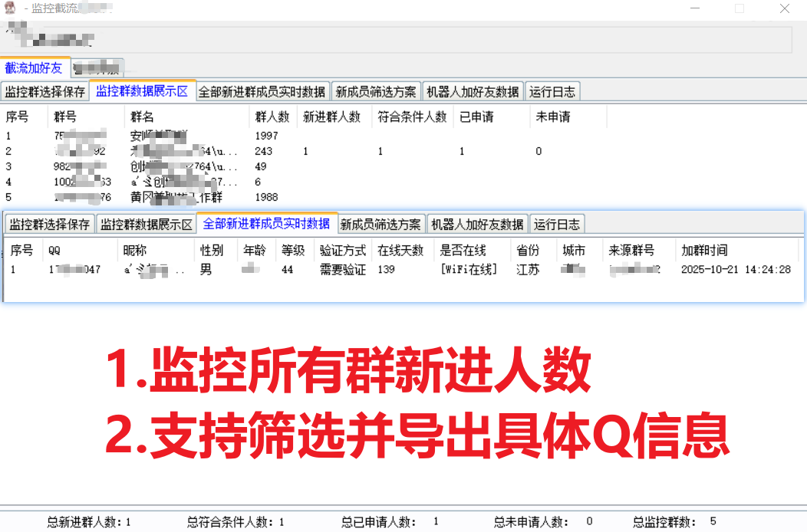807x532 pixels.
Task: Sort by 群人数 column header
Action: 272,117
